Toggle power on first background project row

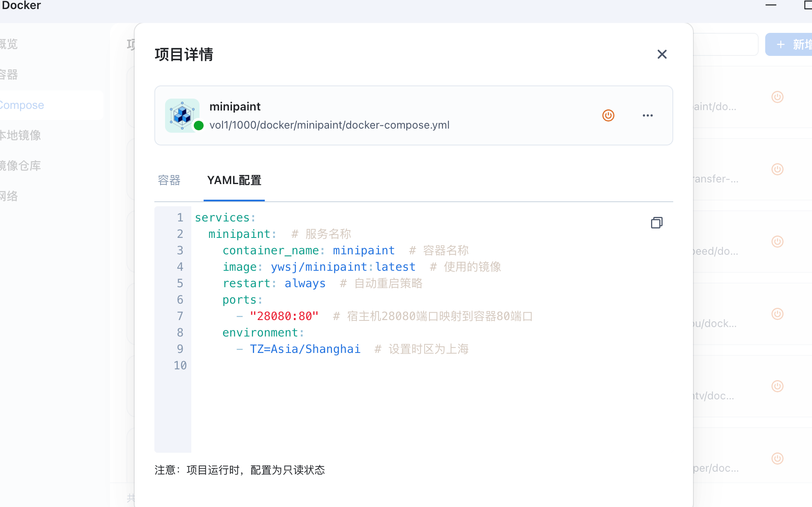tap(777, 97)
